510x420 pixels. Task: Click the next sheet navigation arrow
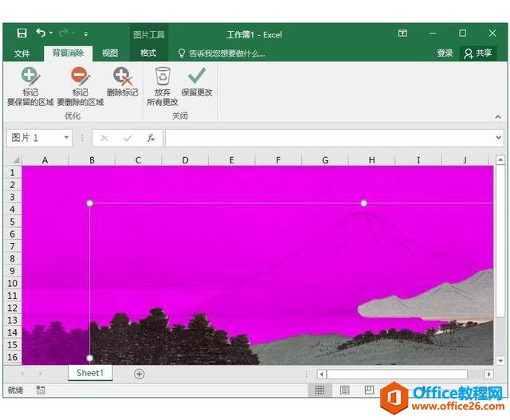pos(41,374)
